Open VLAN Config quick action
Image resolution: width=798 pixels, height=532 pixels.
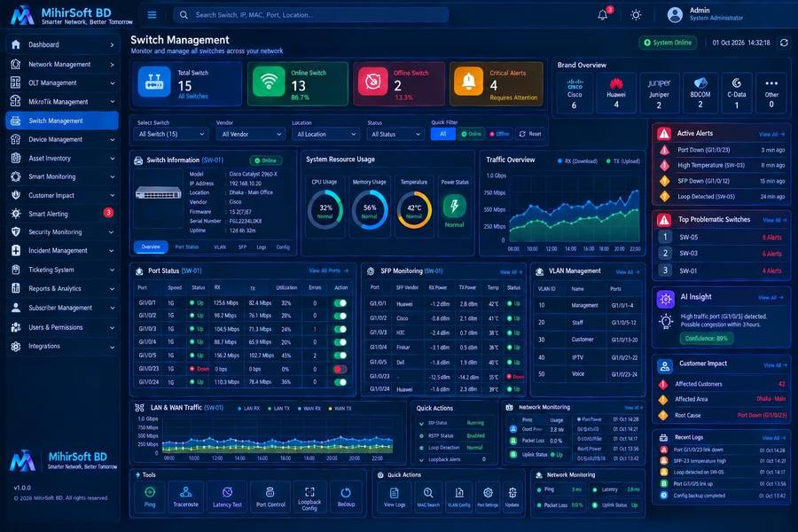click(x=459, y=497)
